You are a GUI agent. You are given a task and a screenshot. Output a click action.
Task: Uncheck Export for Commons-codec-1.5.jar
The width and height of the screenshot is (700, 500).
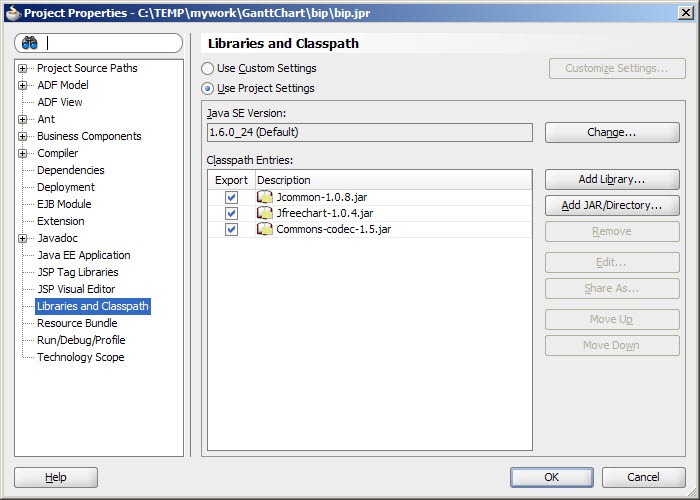tap(231, 229)
